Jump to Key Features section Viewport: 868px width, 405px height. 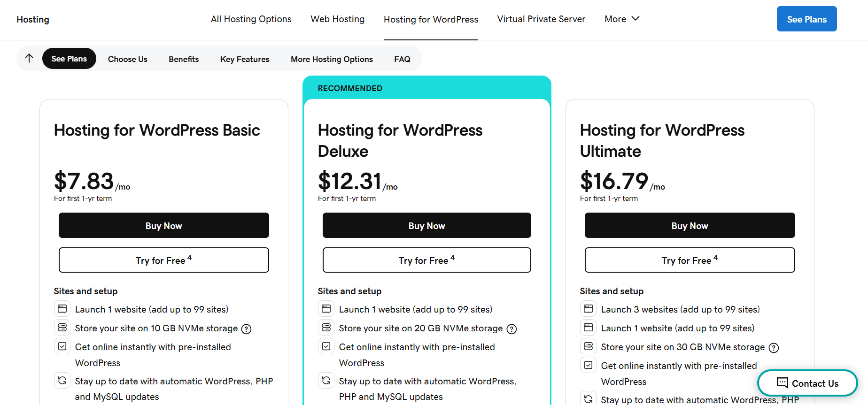(245, 59)
